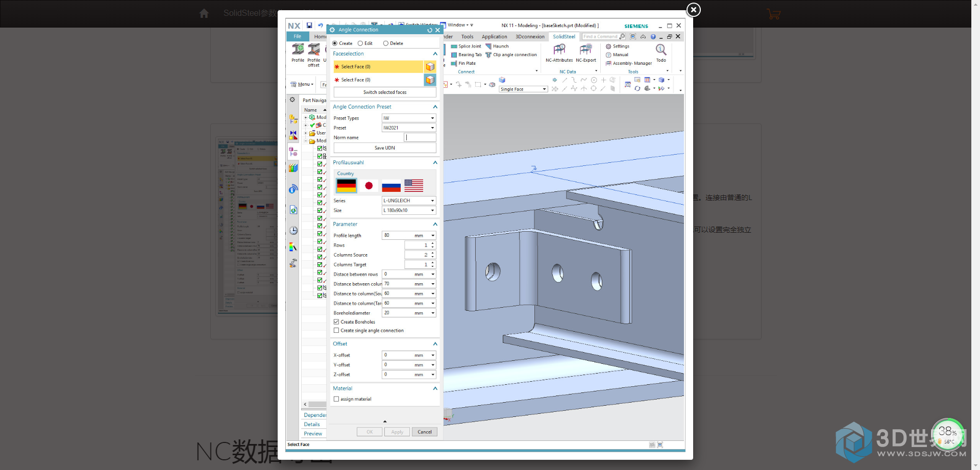This screenshot has width=980, height=470.
Task: Open the Application ribbon tab
Action: pyautogui.click(x=495, y=37)
